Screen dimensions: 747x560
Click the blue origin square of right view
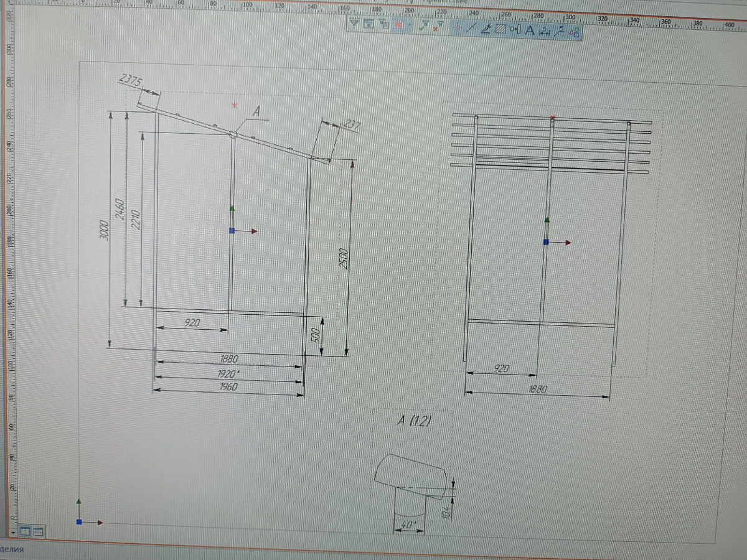click(546, 242)
